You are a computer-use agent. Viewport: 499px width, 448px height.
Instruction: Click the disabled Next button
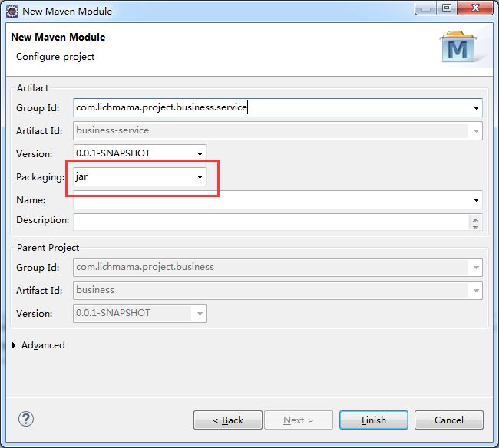point(299,420)
